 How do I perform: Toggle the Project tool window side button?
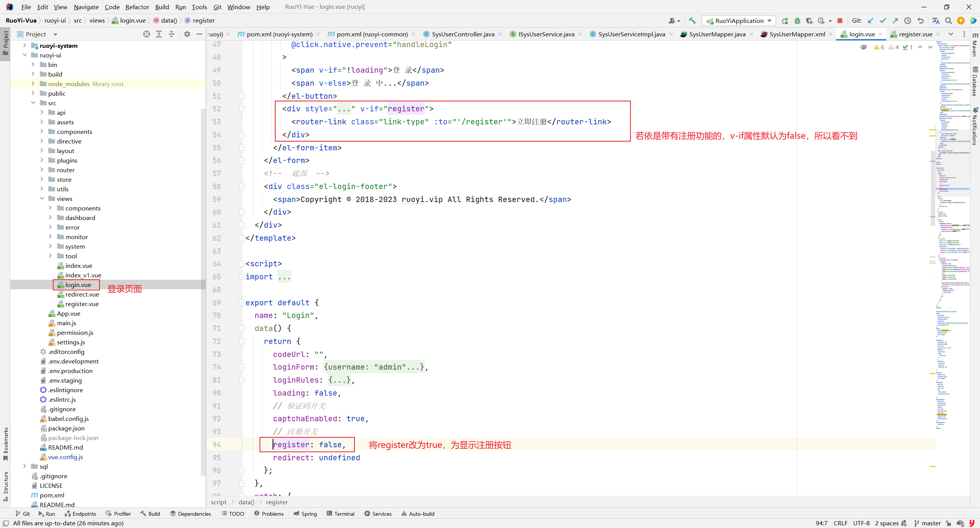5,43
